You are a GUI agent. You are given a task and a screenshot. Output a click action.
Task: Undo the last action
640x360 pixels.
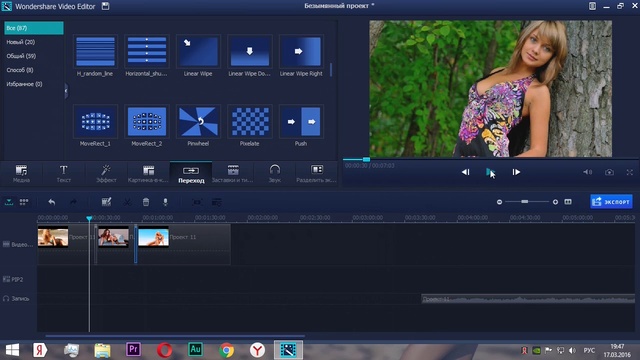pyautogui.click(x=51, y=202)
